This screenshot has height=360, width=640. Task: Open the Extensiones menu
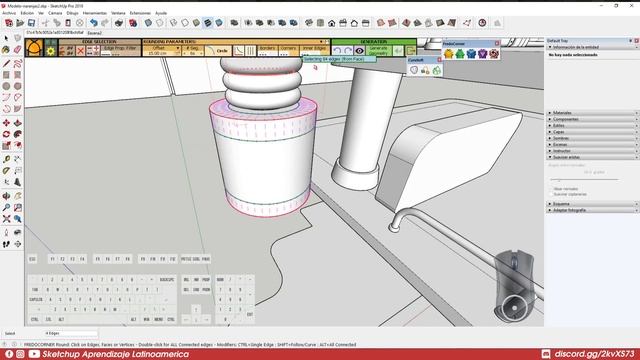coord(140,13)
